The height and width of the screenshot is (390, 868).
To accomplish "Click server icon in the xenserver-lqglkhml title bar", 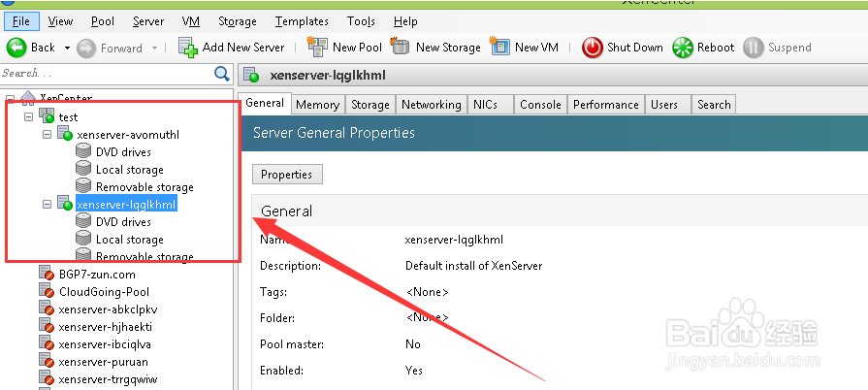I will [252, 76].
